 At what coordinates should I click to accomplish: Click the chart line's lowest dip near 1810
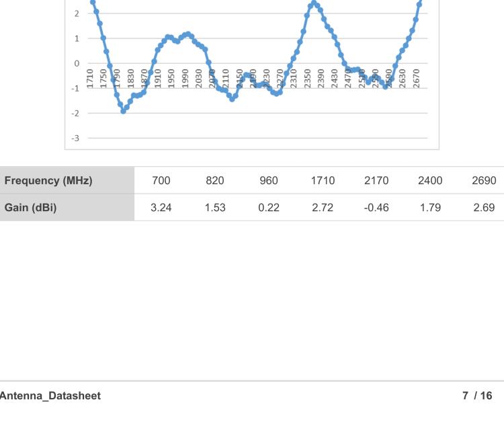pos(123,111)
